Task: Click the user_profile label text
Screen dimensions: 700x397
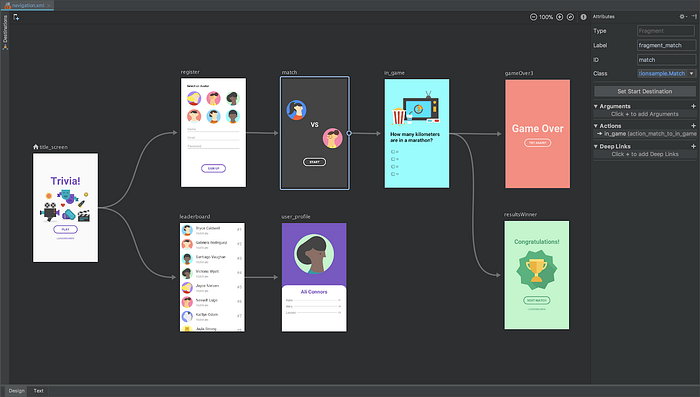Action: point(296,217)
